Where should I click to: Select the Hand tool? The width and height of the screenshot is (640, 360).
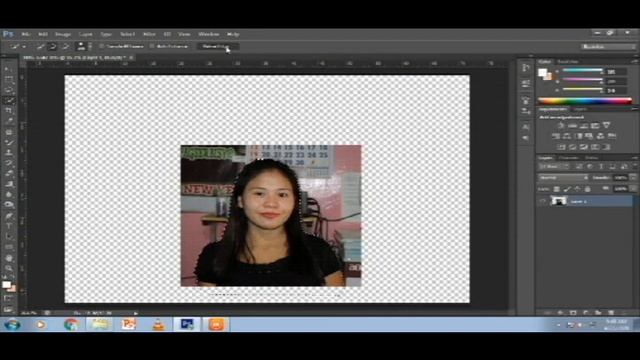coord(9,258)
